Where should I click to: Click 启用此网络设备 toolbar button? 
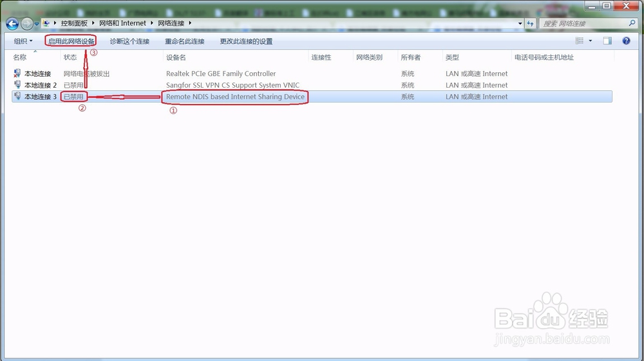71,41
